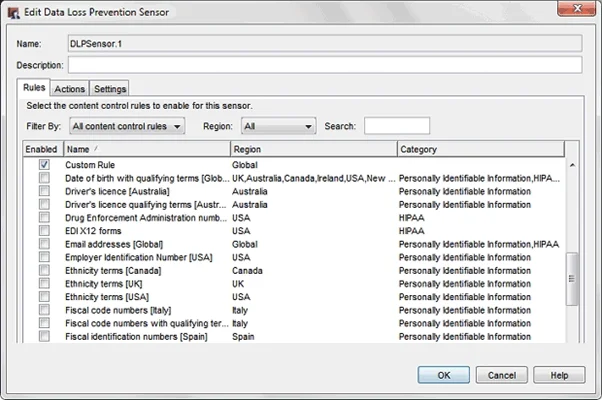Enable Fiscal code numbers with qualifying terms rule
The height and width of the screenshot is (400, 602).
[x=44, y=323]
